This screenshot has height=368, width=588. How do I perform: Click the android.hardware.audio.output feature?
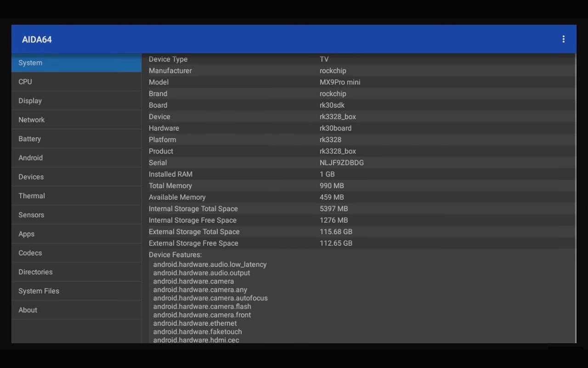click(202, 273)
